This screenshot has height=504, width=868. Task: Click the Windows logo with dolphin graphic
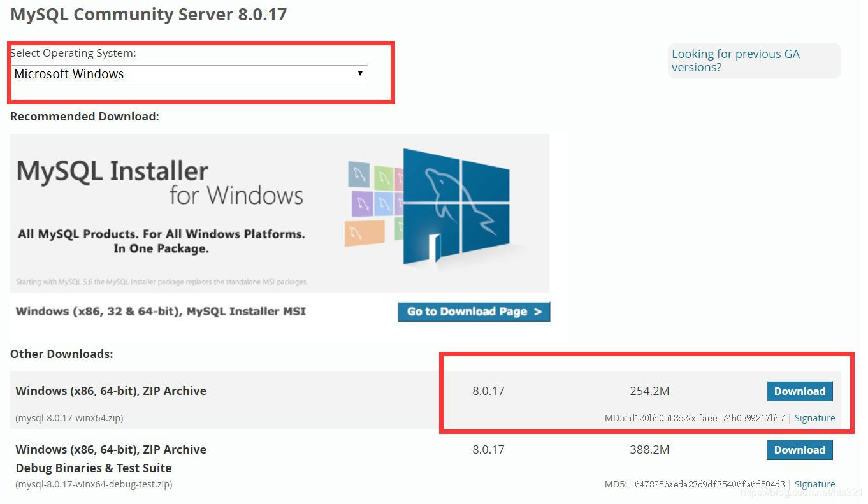click(456, 206)
